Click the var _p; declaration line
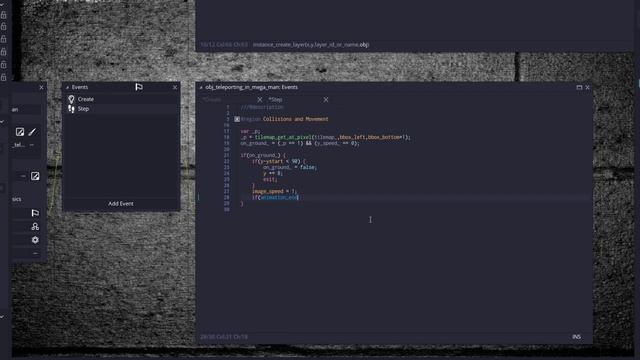The height and width of the screenshot is (360, 640). 251,131
